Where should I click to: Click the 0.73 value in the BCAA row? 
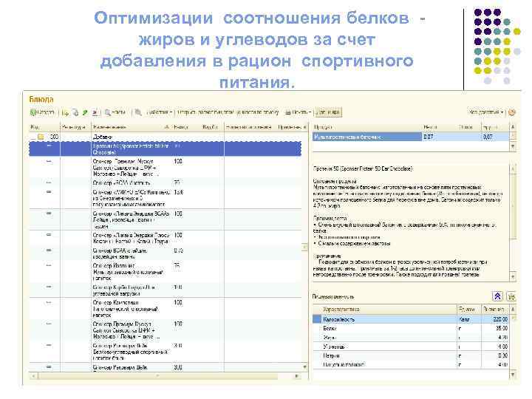(179, 250)
